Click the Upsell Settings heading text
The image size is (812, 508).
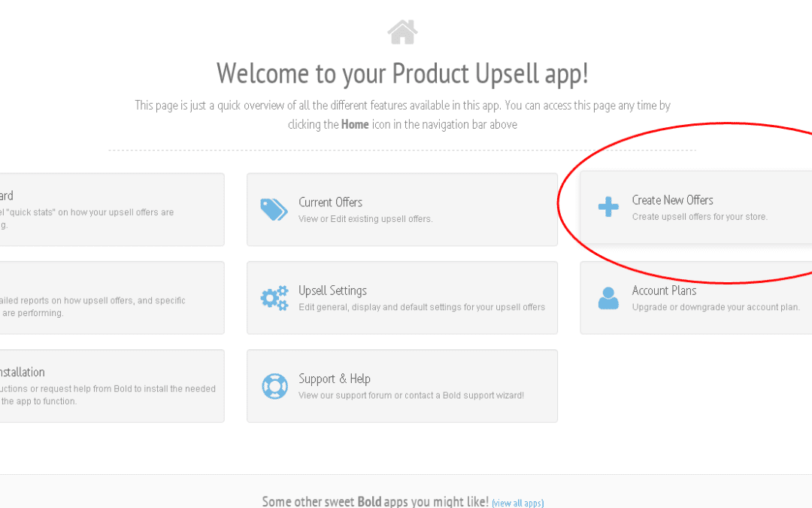click(x=332, y=290)
